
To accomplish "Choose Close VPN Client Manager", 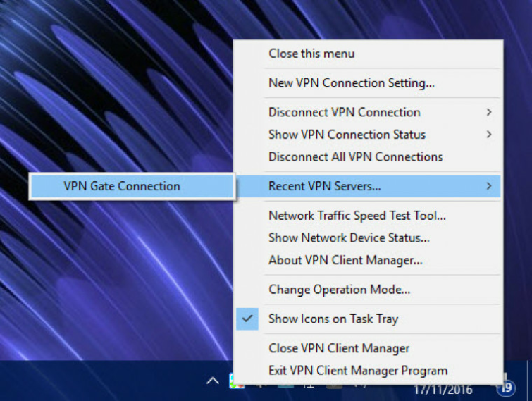I will 339,348.
